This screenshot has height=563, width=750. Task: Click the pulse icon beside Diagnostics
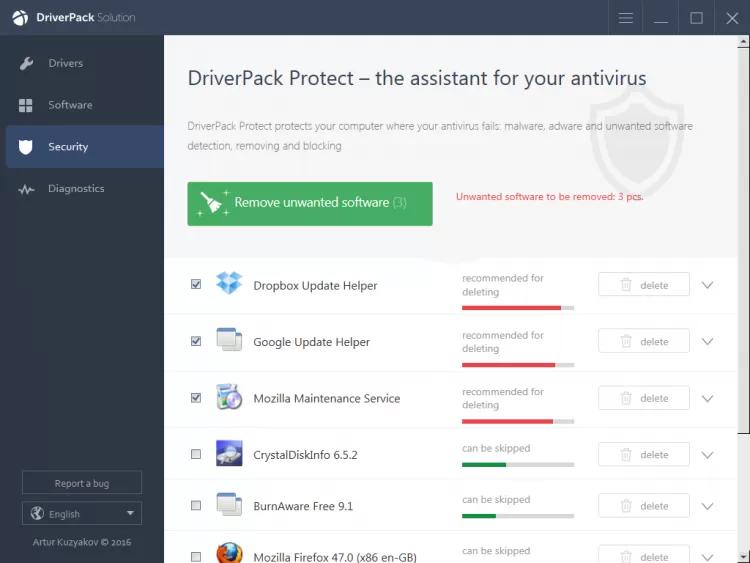[x=26, y=189]
